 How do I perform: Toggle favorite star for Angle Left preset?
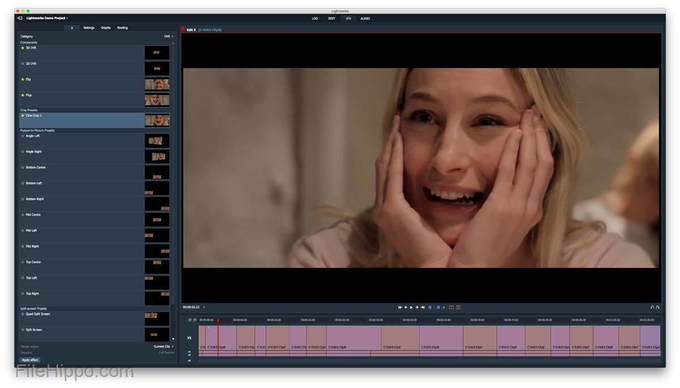(x=23, y=136)
